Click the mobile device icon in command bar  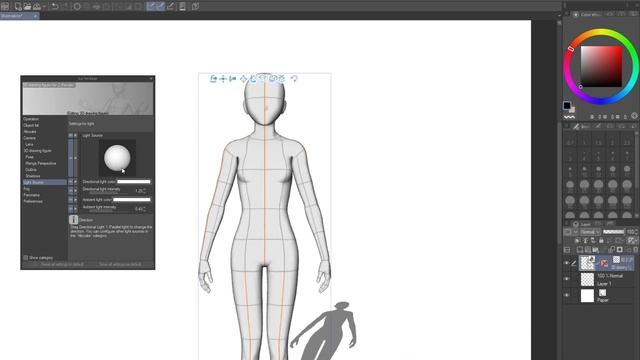[182, 6]
